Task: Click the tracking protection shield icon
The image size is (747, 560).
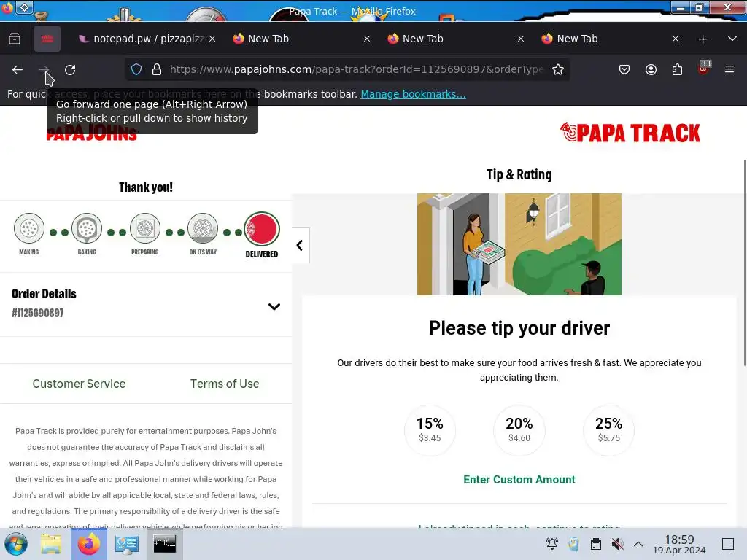Action: pos(136,69)
